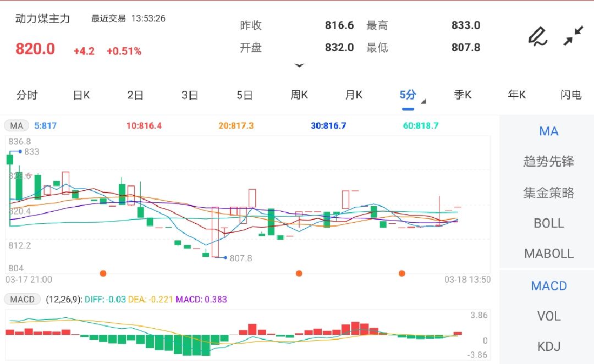Select the 3日 chart tab
Image resolution: width=594 pixels, height=364 pixels.
pyautogui.click(x=189, y=95)
